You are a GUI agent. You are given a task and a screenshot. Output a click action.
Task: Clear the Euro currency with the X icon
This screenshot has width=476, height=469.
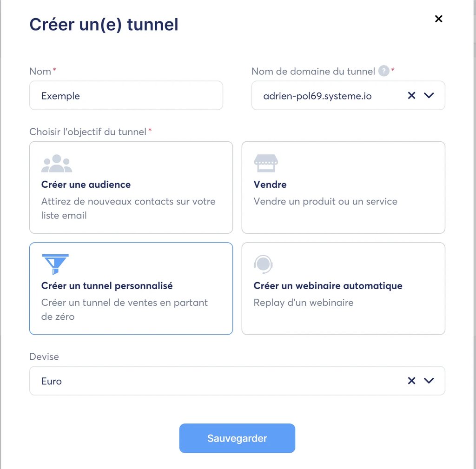click(411, 381)
